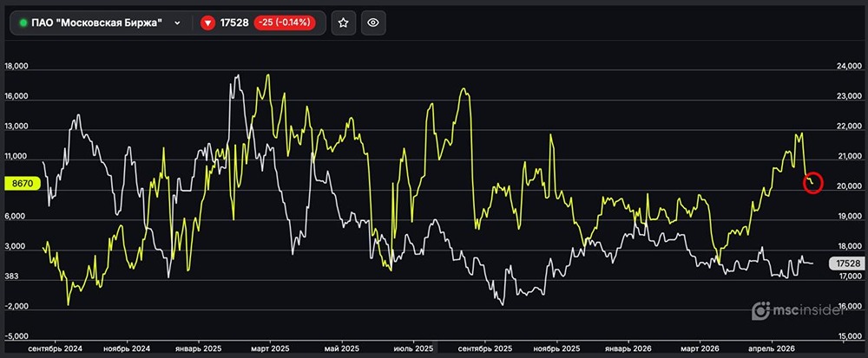Click the 18,000 left axis label
The width and height of the screenshot is (868, 358).
point(16,66)
